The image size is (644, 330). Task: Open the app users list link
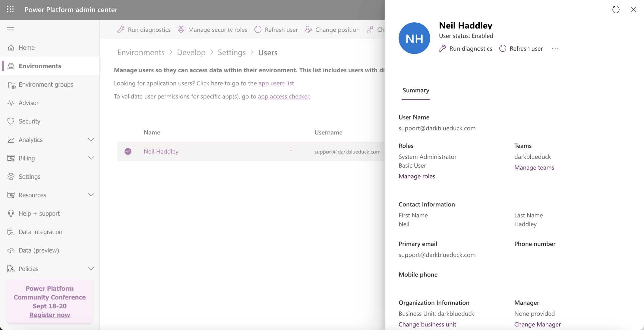pyautogui.click(x=276, y=83)
